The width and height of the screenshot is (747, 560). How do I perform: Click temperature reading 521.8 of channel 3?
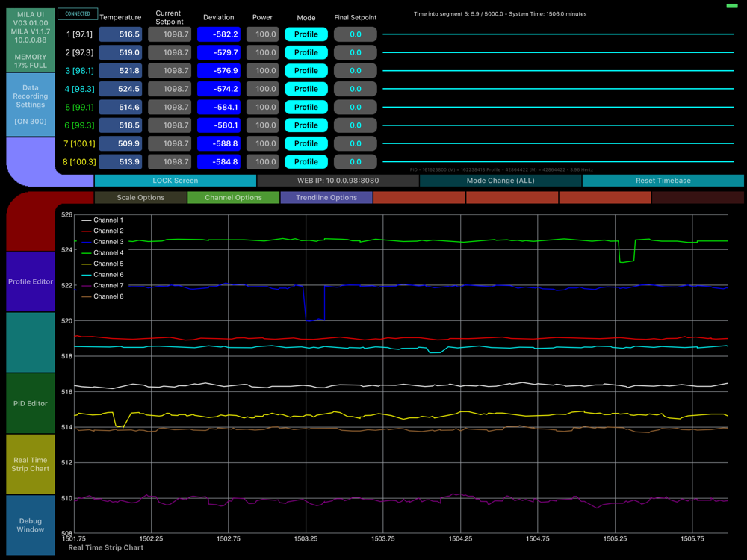(120, 70)
